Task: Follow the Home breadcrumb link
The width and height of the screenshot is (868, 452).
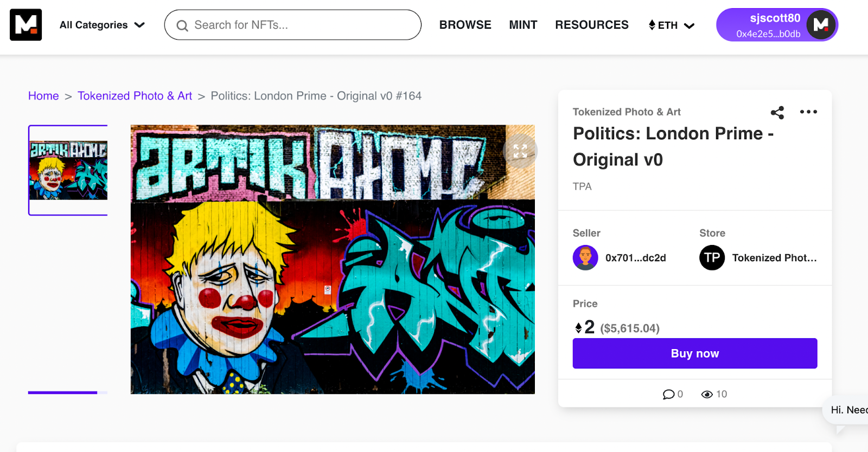Action: pos(43,96)
